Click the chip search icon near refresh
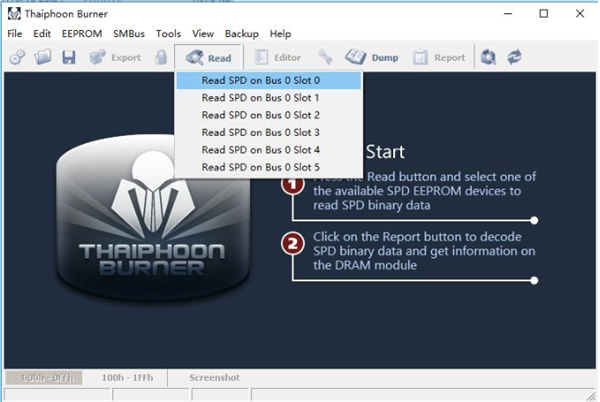This screenshot has width=600, height=402. 489,58
